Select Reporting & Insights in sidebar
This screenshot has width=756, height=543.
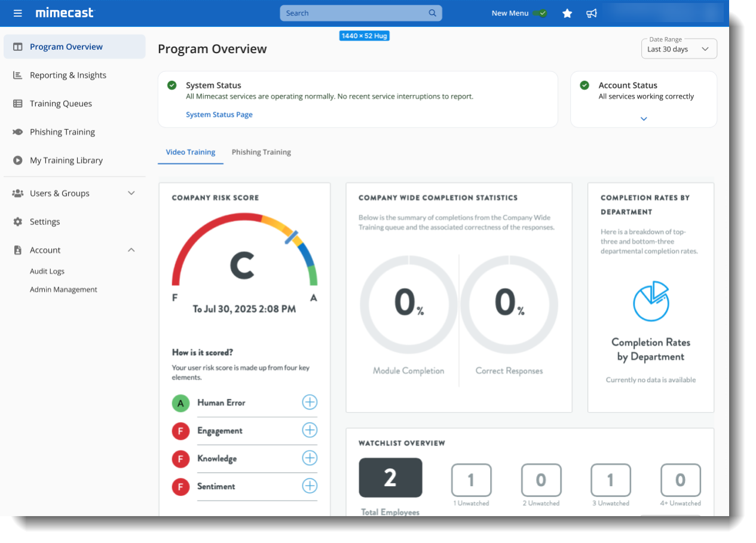coord(68,75)
